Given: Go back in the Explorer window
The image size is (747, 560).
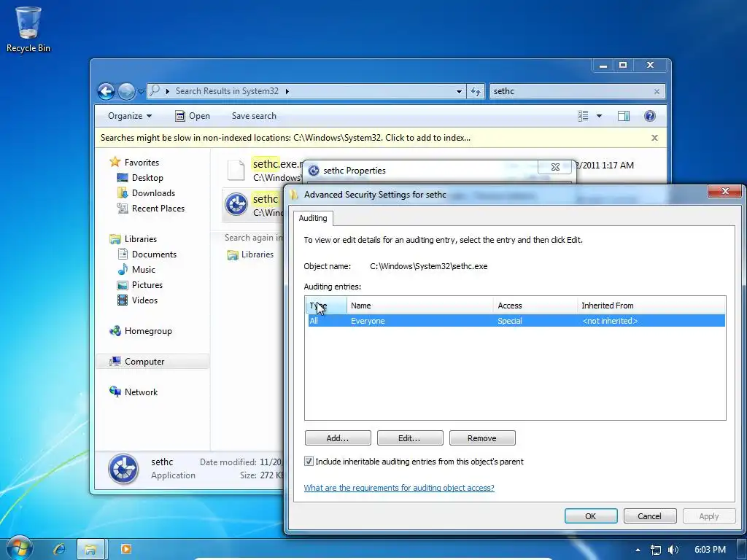Looking at the screenshot, I should 107,91.
